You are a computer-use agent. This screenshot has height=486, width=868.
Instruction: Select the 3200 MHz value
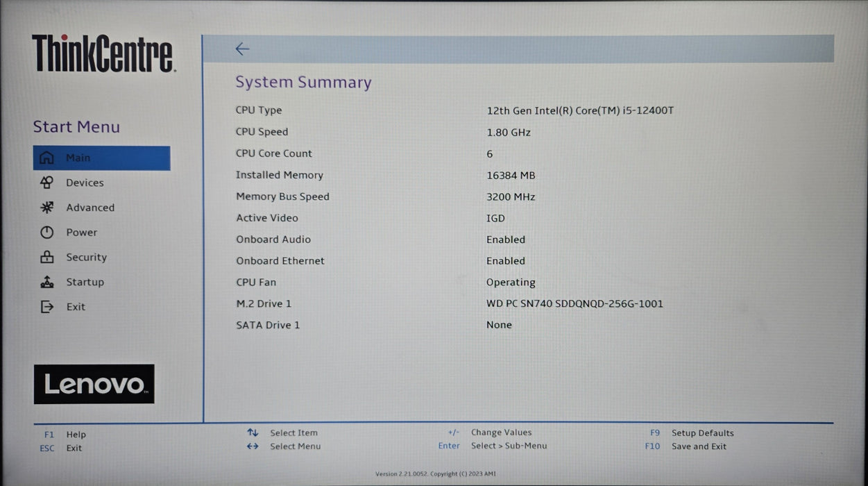coord(511,197)
